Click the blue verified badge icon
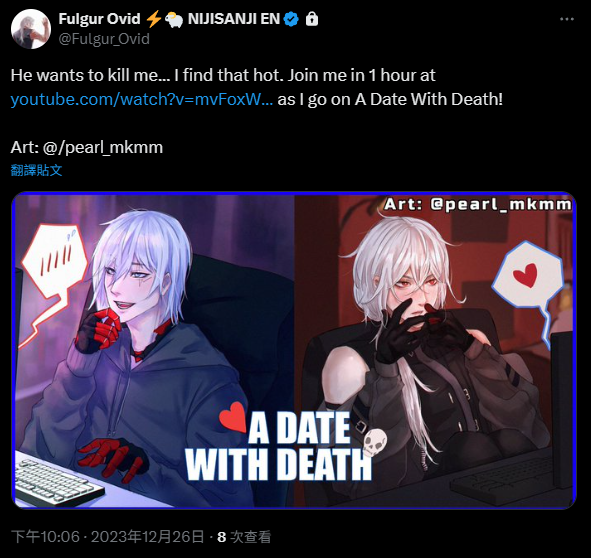The height and width of the screenshot is (558, 591). (x=291, y=19)
